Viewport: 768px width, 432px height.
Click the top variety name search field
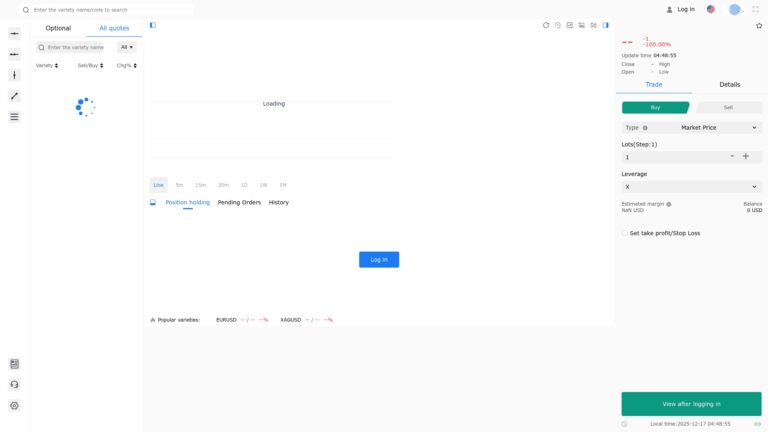point(105,9)
